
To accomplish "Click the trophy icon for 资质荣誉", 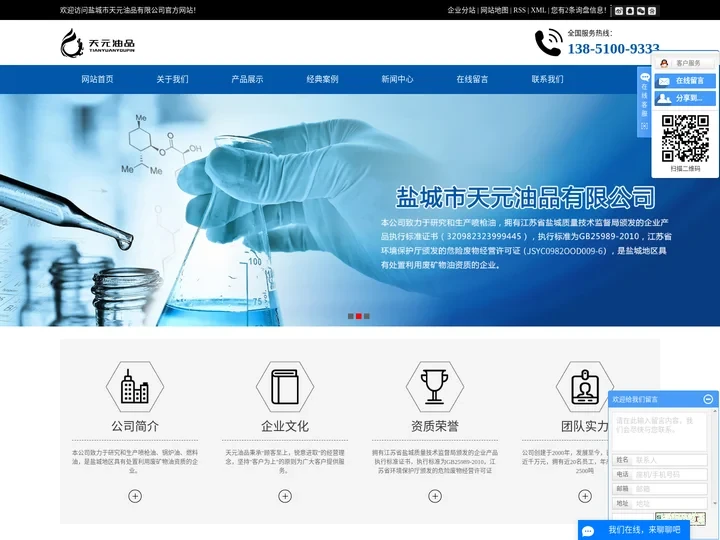I will [434, 387].
